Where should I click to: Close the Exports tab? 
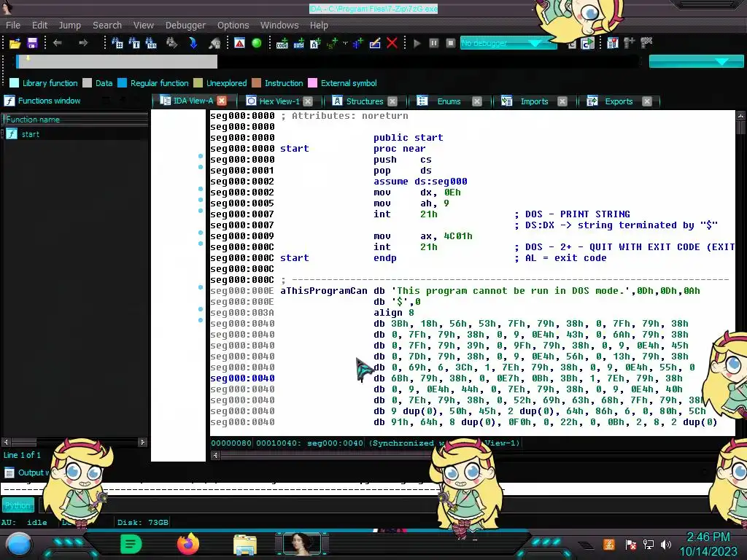tap(646, 101)
